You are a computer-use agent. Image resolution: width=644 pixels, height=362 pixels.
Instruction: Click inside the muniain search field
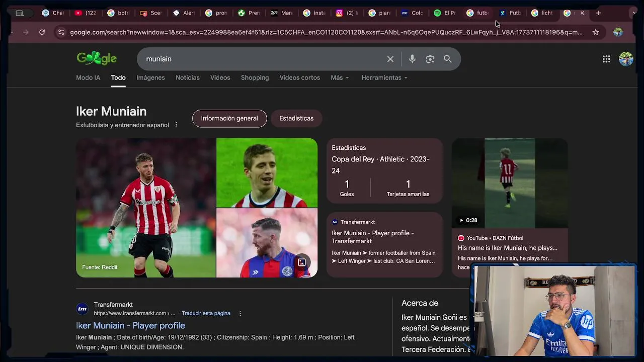(262, 59)
